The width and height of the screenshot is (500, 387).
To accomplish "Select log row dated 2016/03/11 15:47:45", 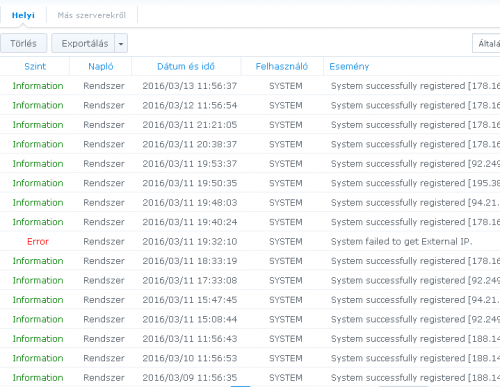I will click(x=250, y=300).
